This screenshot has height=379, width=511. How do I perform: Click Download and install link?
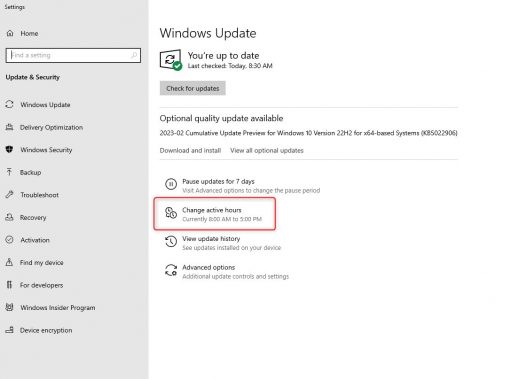coord(190,150)
